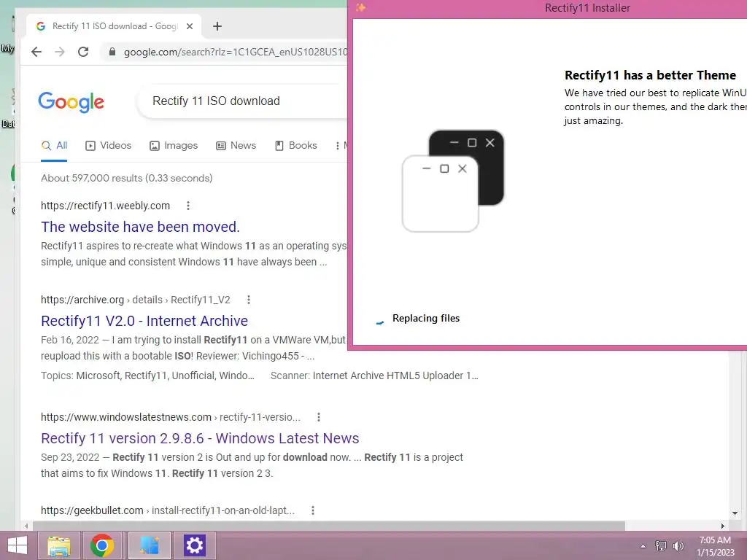Open options for the windowslatestnews.com result
The height and width of the screenshot is (560, 747).
tap(319, 417)
